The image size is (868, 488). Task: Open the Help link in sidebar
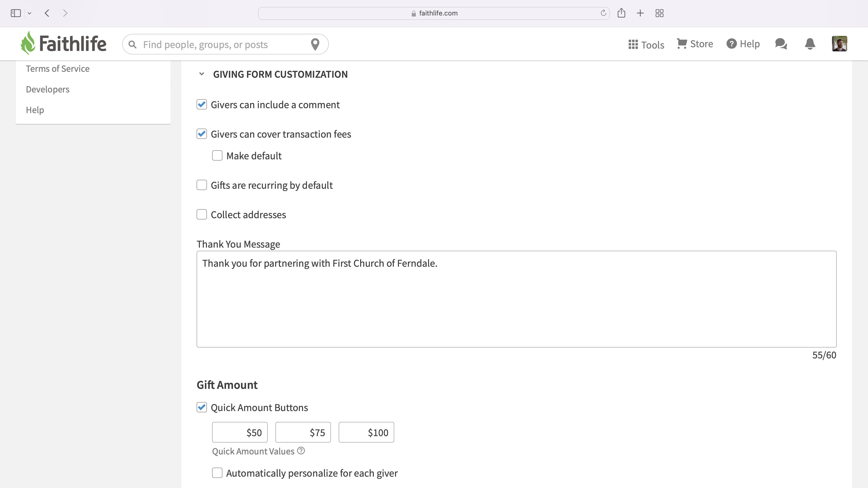pyautogui.click(x=35, y=110)
